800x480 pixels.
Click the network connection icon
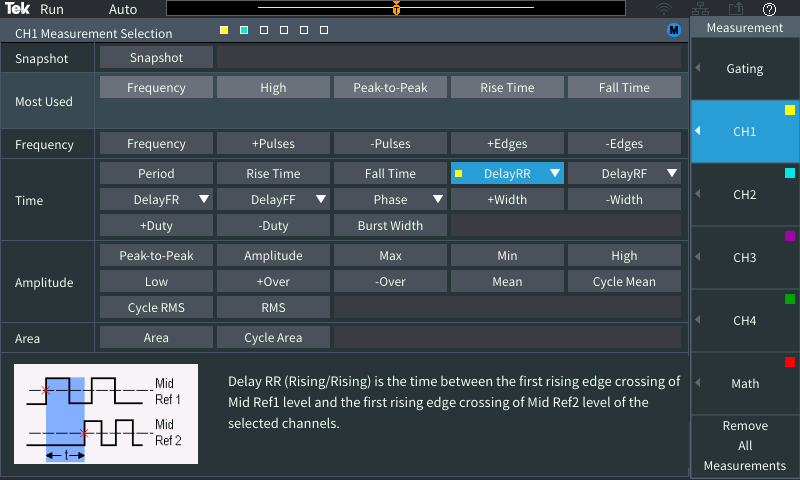(x=700, y=9)
